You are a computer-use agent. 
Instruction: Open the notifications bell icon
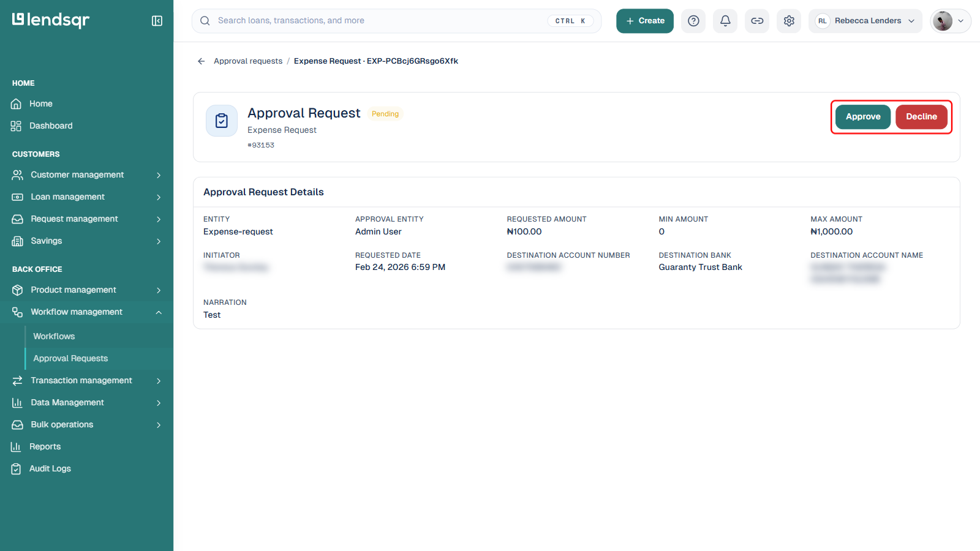pos(725,21)
